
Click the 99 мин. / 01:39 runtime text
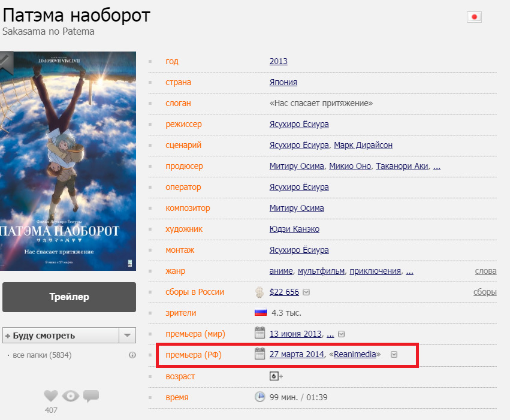[298, 397]
